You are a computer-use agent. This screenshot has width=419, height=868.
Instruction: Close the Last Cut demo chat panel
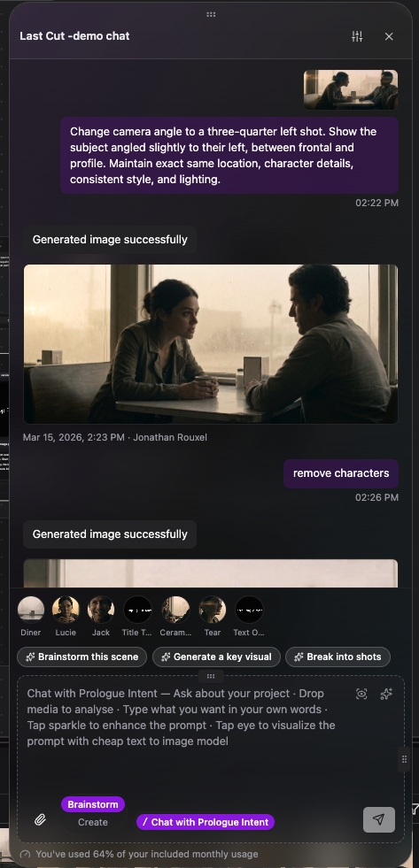(x=389, y=36)
